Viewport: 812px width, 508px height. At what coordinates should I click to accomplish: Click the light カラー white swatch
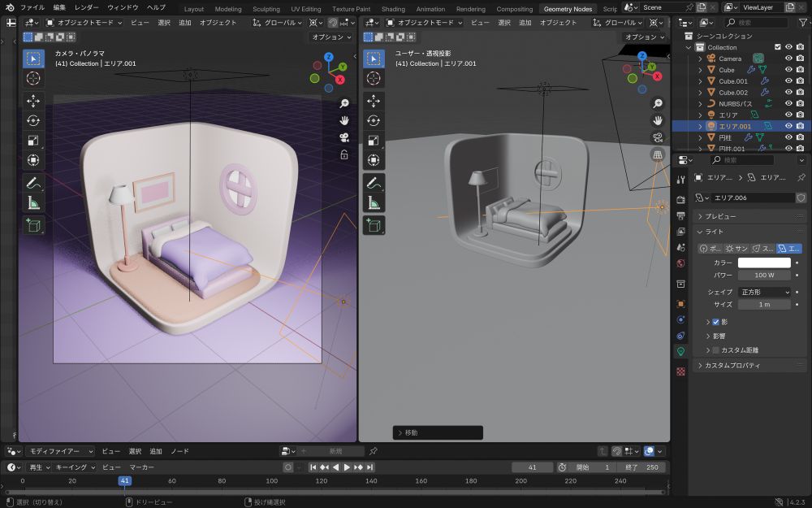(x=764, y=263)
